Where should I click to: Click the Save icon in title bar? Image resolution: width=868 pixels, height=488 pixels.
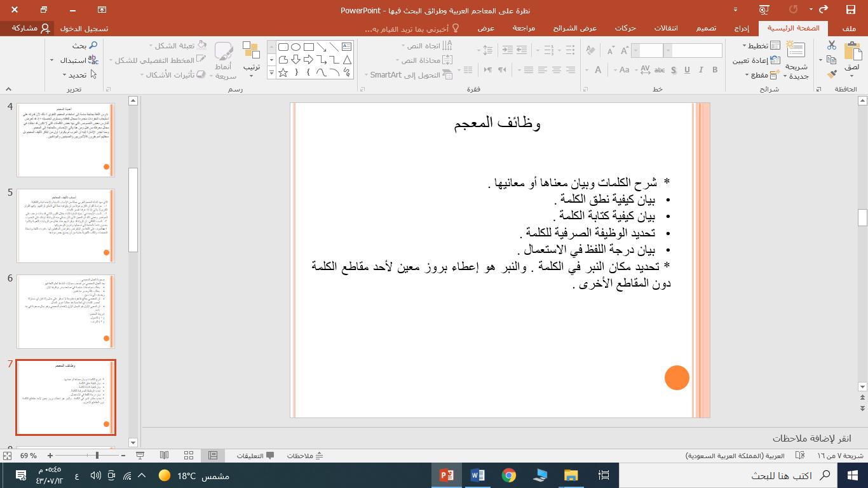point(850,10)
